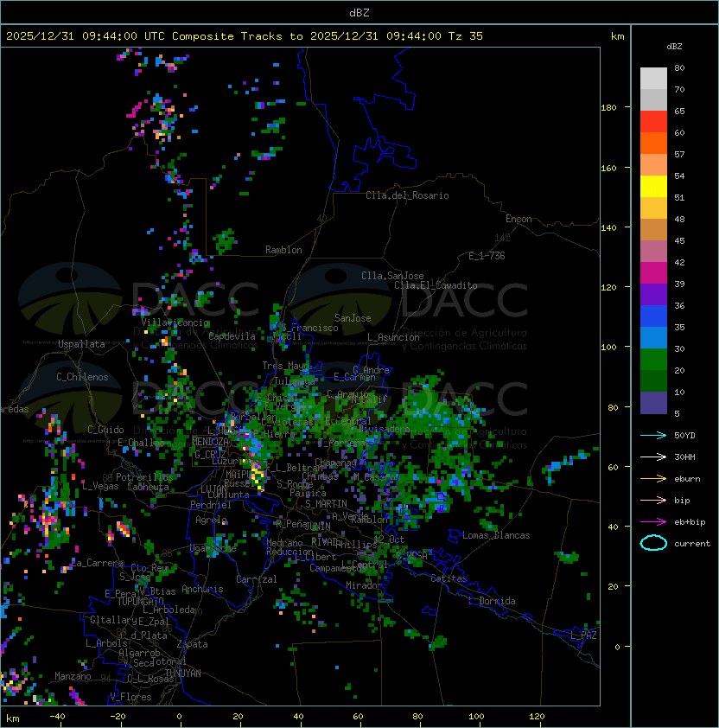This screenshot has height=728, width=719.
Task: Click the purple 36–39 dBZ swatch
Action: point(653,294)
